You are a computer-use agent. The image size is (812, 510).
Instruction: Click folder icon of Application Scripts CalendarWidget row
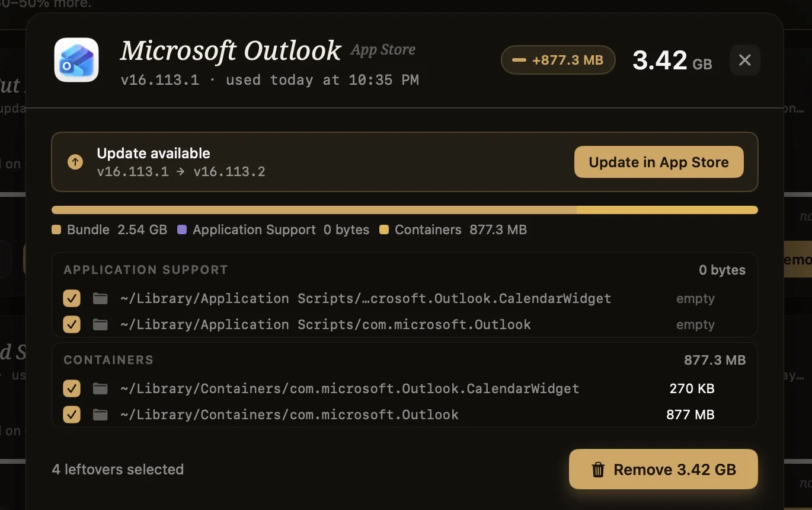[x=100, y=298]
